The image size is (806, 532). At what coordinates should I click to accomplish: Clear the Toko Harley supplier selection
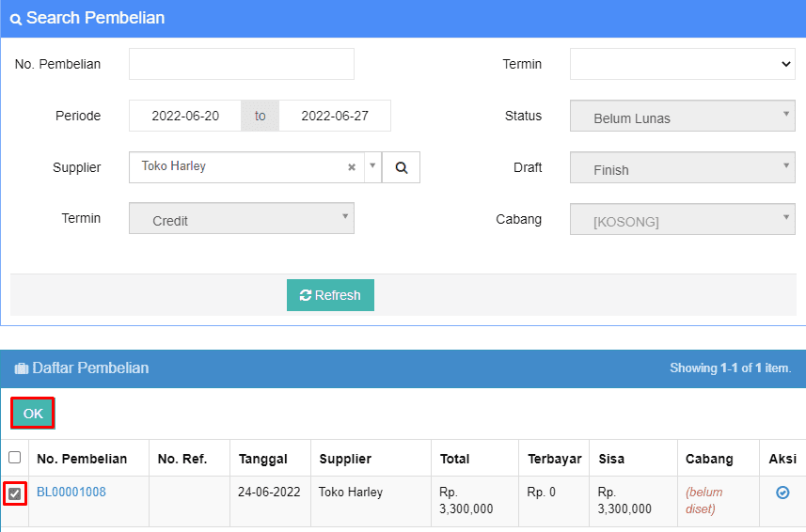coord(352,167)
